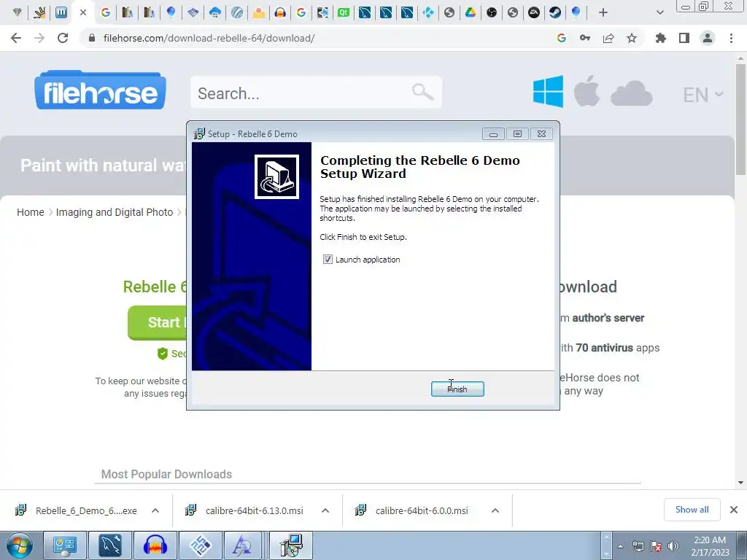Click the network tray icon
The height and width of the screenshot is (560, 747).
[638, 546]
